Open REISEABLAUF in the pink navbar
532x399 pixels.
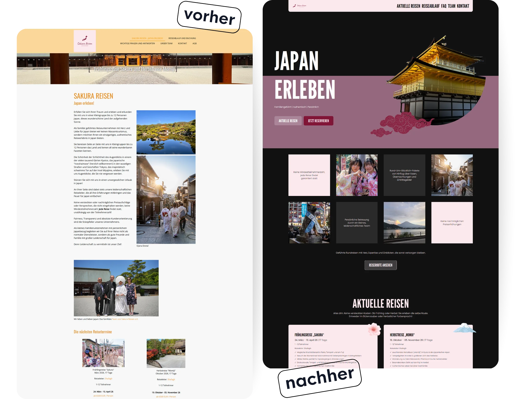point(430,6)
